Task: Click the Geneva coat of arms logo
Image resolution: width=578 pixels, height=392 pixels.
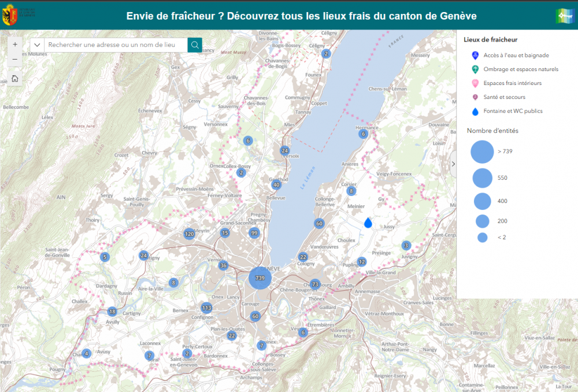Action: 10,15
